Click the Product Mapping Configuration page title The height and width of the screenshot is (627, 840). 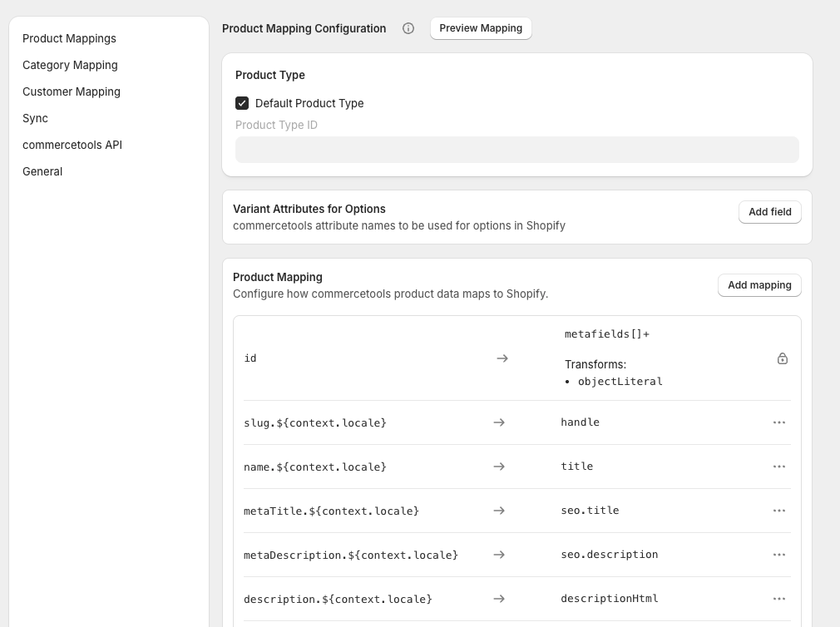click(304, 28)
